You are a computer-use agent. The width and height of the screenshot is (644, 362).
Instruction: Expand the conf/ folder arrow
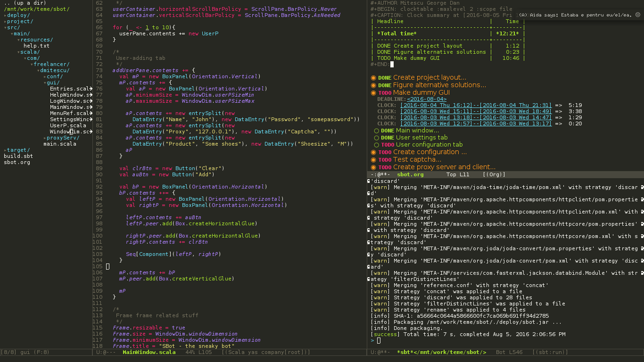tap(45, 76)
